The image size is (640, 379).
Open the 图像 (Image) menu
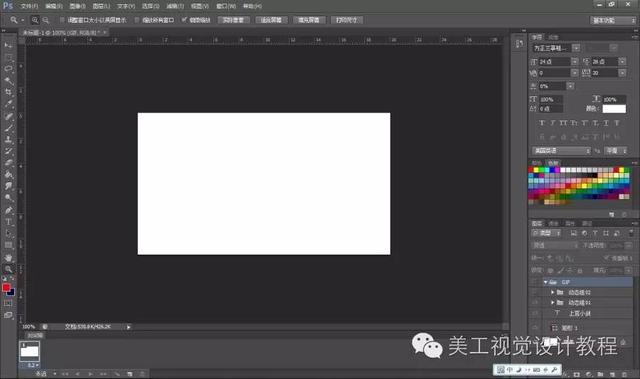pos(78,6)
